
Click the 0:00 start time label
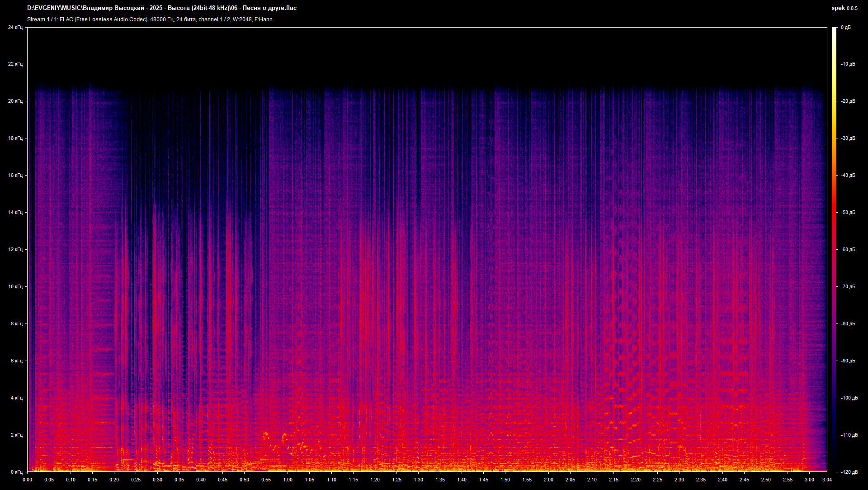coord(27,480)
